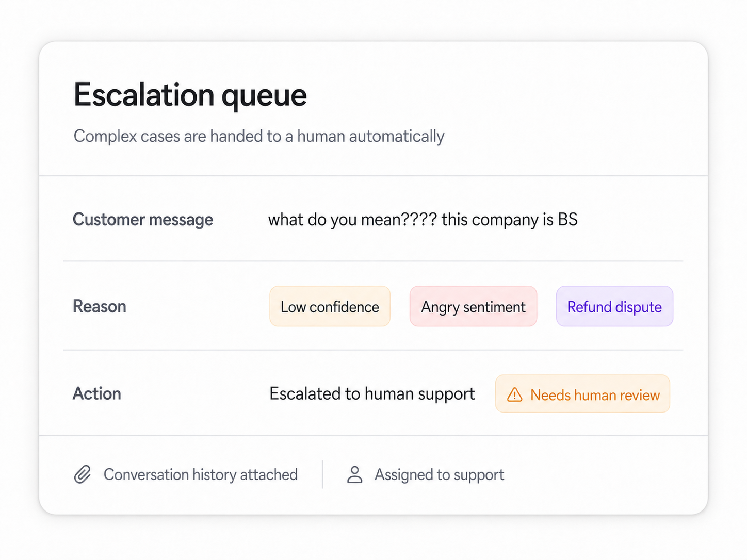Select the Low confidence tag

330,306
